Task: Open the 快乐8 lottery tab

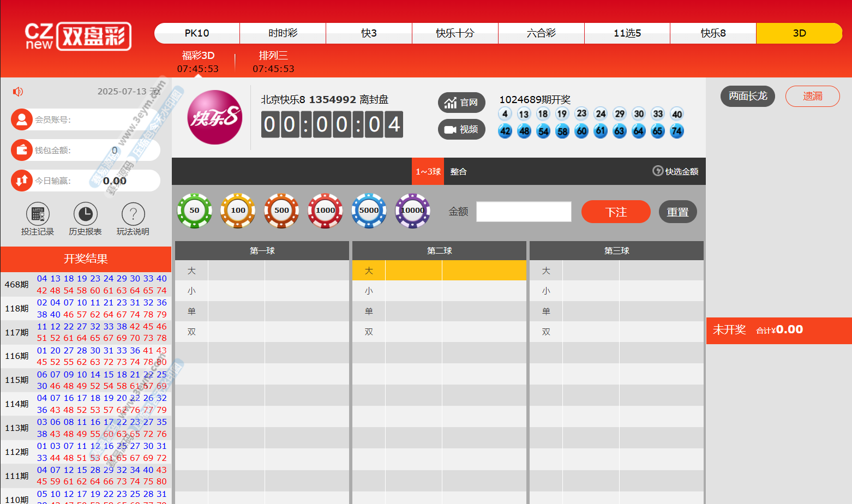Action: 713,33
